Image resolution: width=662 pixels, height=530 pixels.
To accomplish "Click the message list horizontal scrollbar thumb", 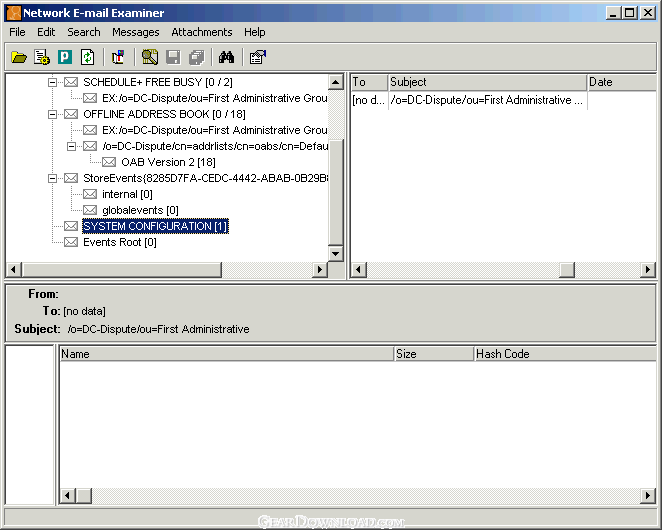I will click(x=567, y=269).
